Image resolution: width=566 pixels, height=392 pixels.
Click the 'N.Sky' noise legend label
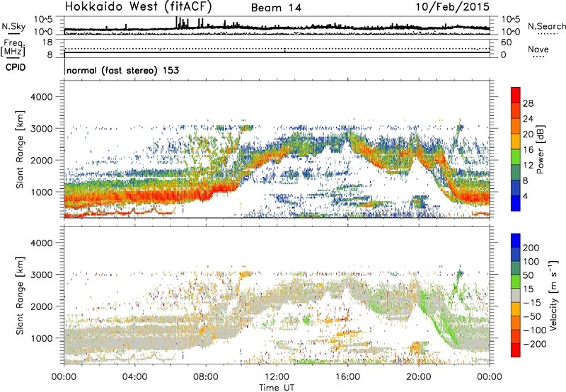point(13,26)
